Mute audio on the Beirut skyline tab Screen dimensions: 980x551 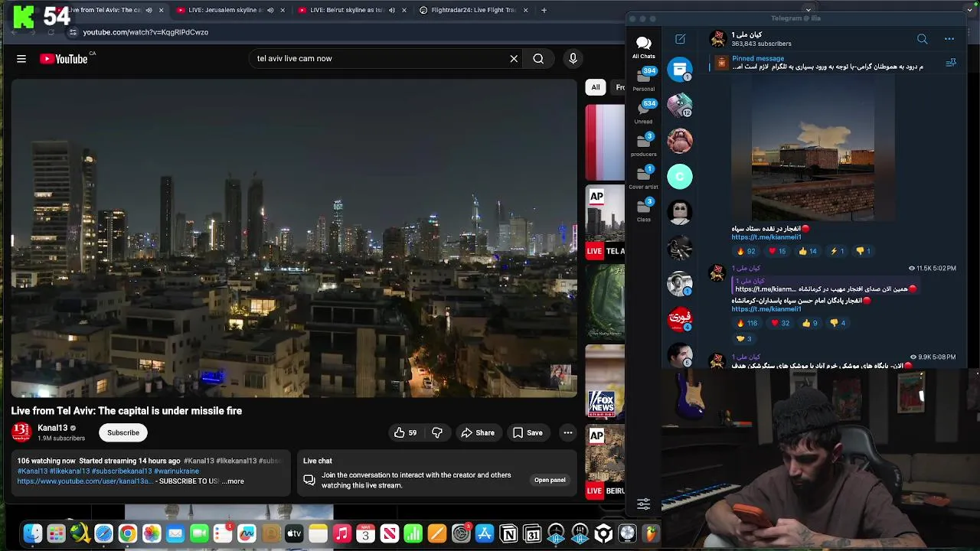[x=392, y=10]
